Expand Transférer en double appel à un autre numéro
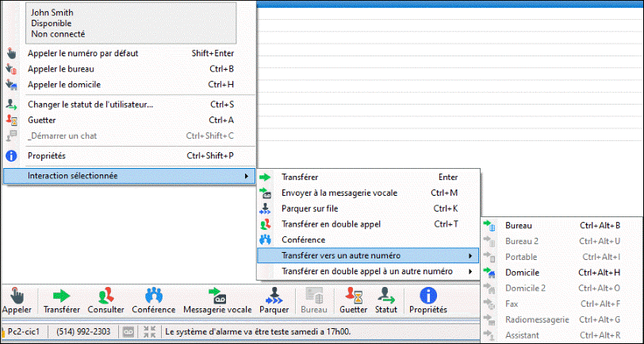This screenshot has width=644, height=344. click(369, 271)
